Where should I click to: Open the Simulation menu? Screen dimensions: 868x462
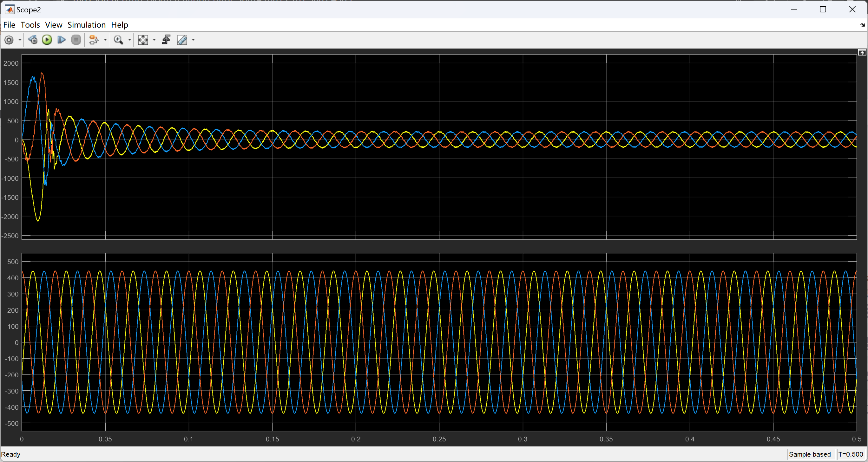click(x=87, y=25)
